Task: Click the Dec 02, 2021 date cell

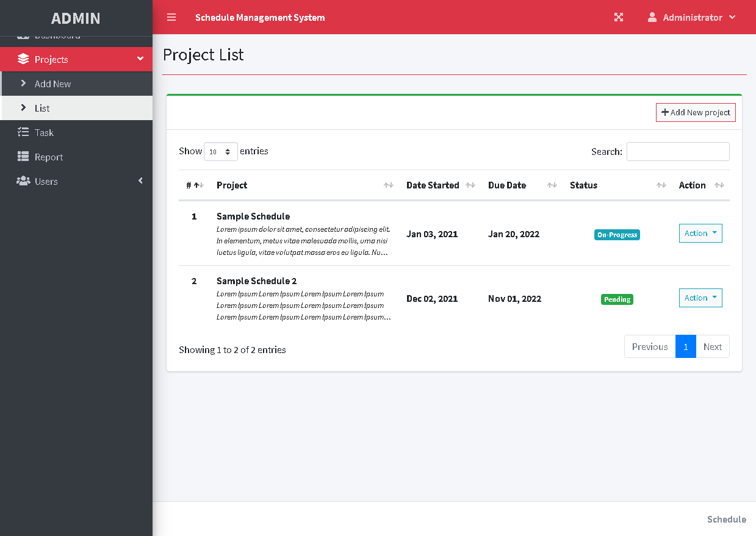Action: coord(432,299)
